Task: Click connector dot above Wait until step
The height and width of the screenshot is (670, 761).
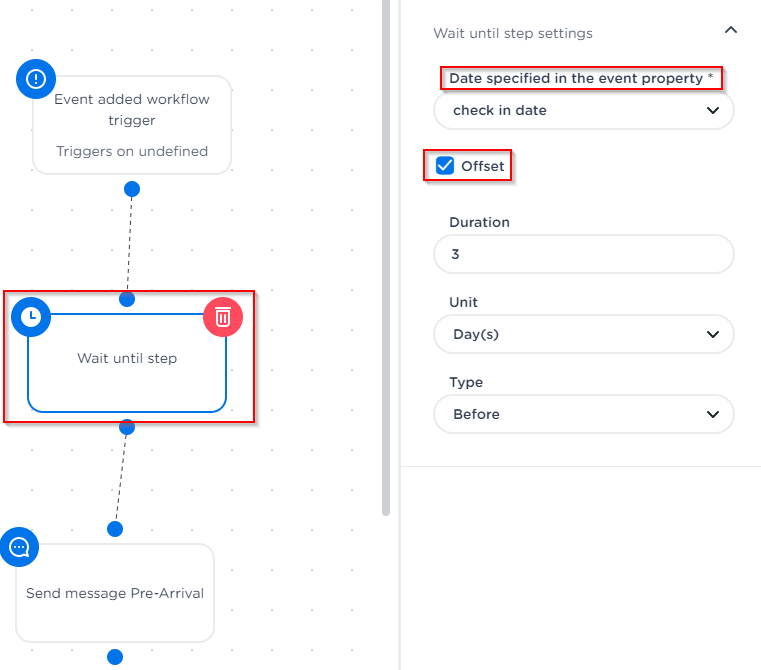Action: tap(127, 299)
